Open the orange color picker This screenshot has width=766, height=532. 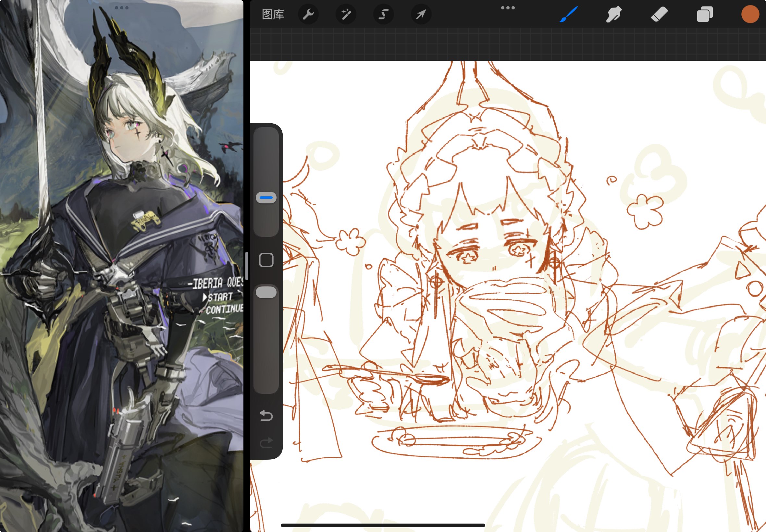click(x=750, y=14)
